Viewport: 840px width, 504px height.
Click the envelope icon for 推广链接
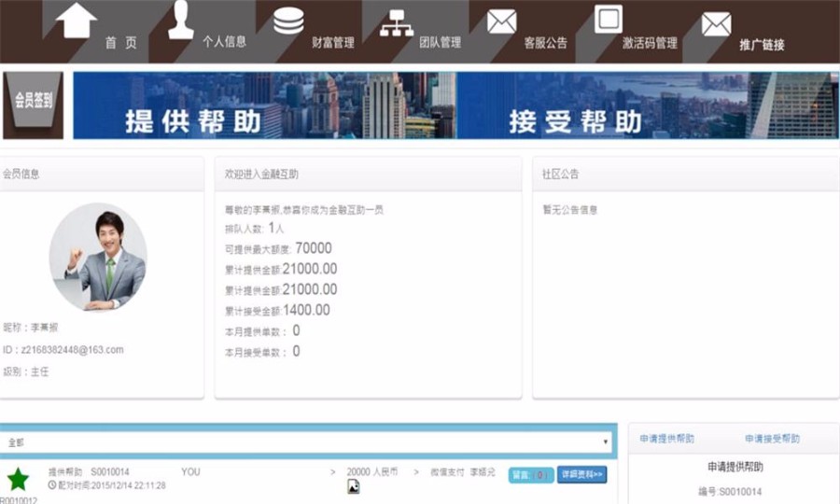click(x=716, y=24)
